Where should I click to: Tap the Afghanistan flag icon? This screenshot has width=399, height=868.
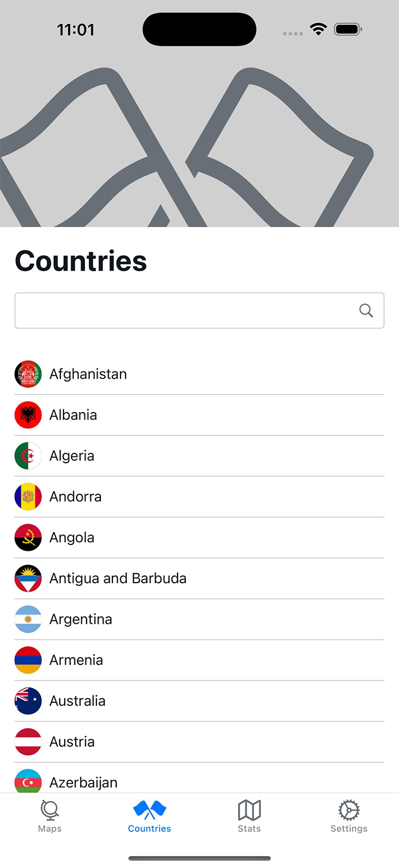28,374
